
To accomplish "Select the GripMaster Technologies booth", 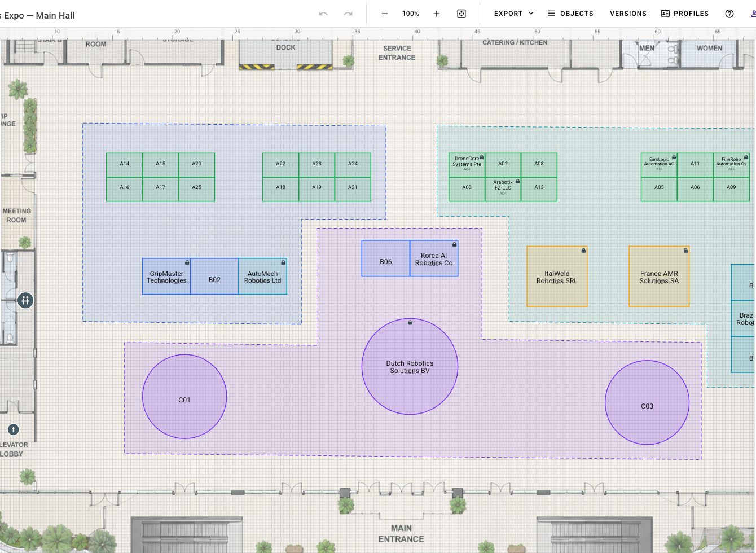I will point(166,276).
